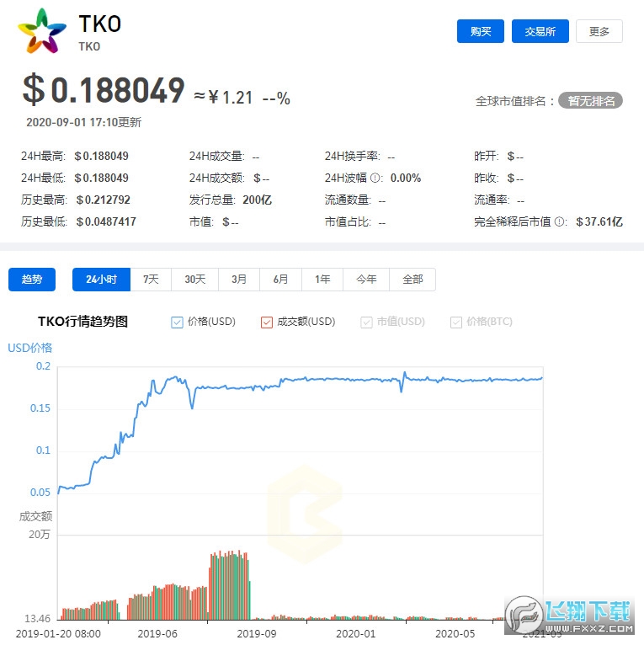Show the 全部 full history range
Image resolution: width=644 pixels, height=645 pixels.
412,280
